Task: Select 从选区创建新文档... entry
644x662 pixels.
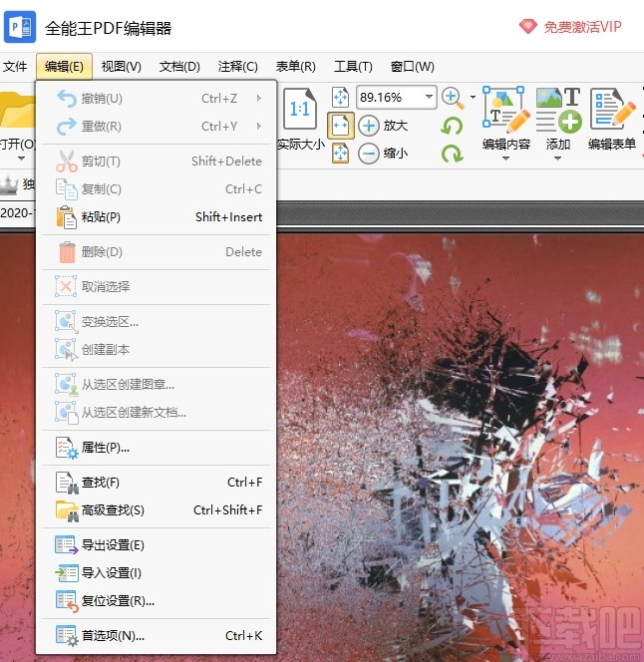Action: coord(157,413)
